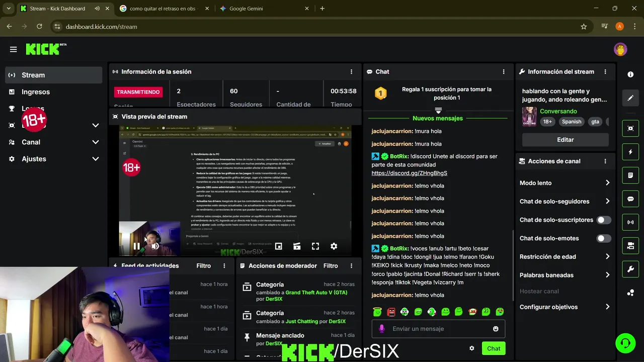Open the info icon in right sidebar

(x=630, y=74)
